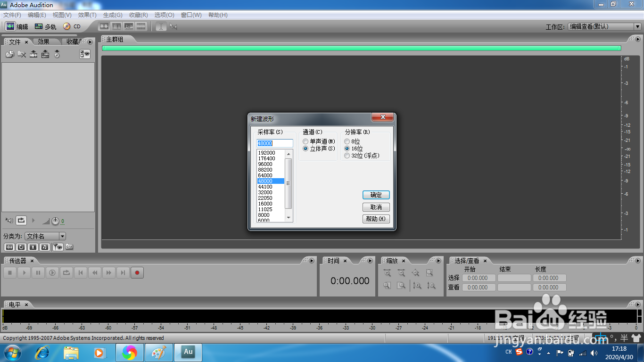
Task: Click Zoom in vertically icon
Action: (417, 285)
